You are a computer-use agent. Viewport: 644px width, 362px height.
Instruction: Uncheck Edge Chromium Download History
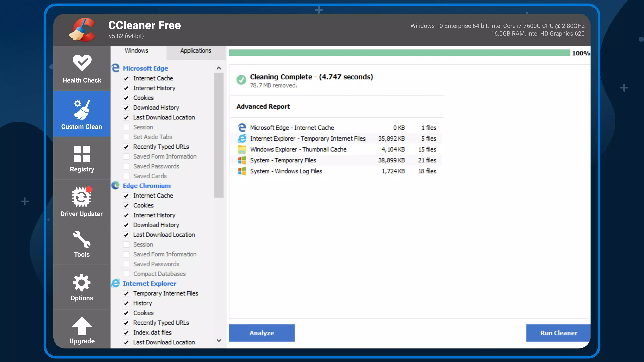pos(126,225)
